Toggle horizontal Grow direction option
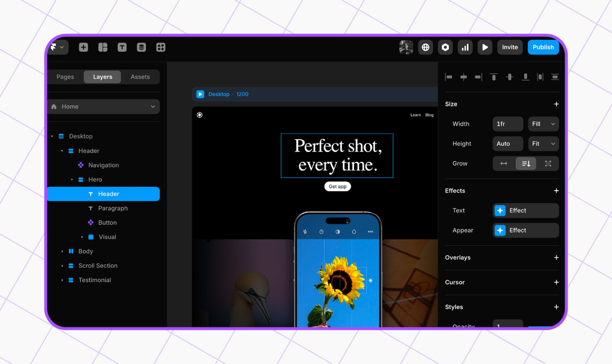 pyautogui.click(x=504, y=164)
